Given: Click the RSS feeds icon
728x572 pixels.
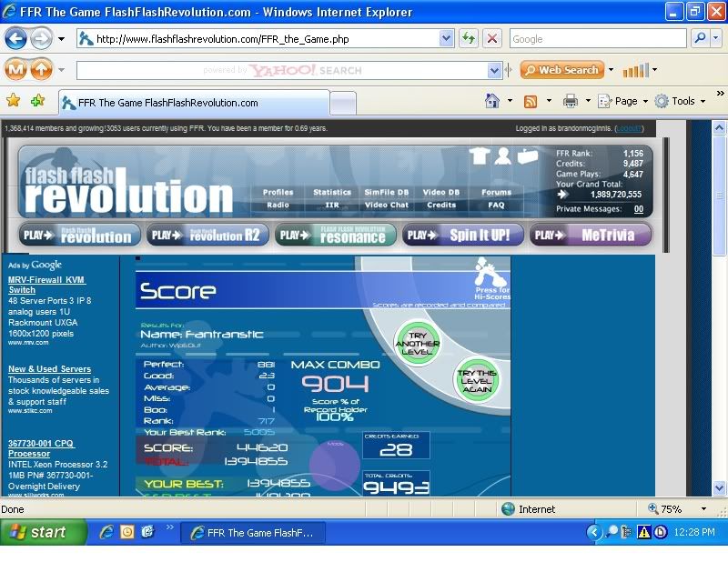Looking at the screenshot, I should point(531,101).
